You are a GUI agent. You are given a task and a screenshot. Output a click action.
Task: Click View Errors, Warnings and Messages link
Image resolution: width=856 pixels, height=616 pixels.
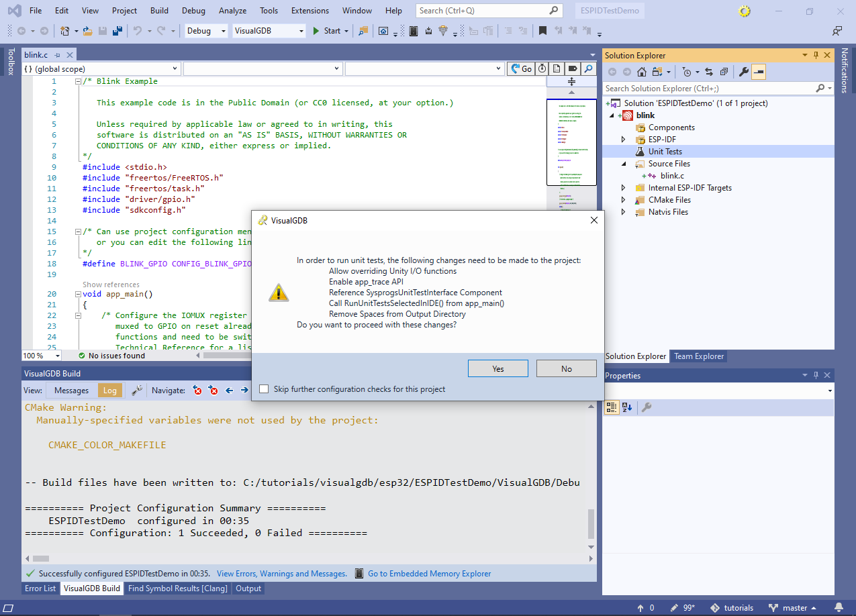282,574
